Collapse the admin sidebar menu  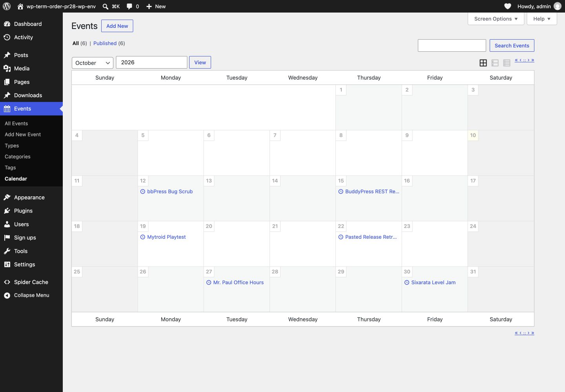coord(31,295)
